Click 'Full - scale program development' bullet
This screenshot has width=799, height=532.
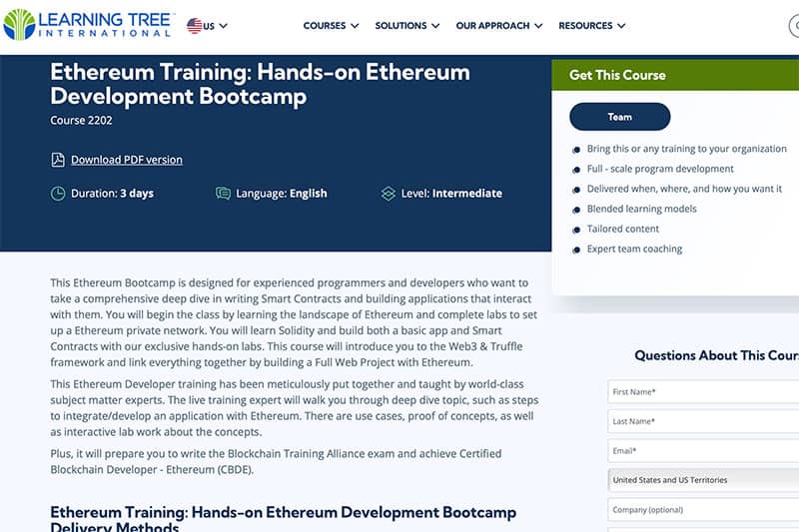pyautogui.click(x=660, y=169)
